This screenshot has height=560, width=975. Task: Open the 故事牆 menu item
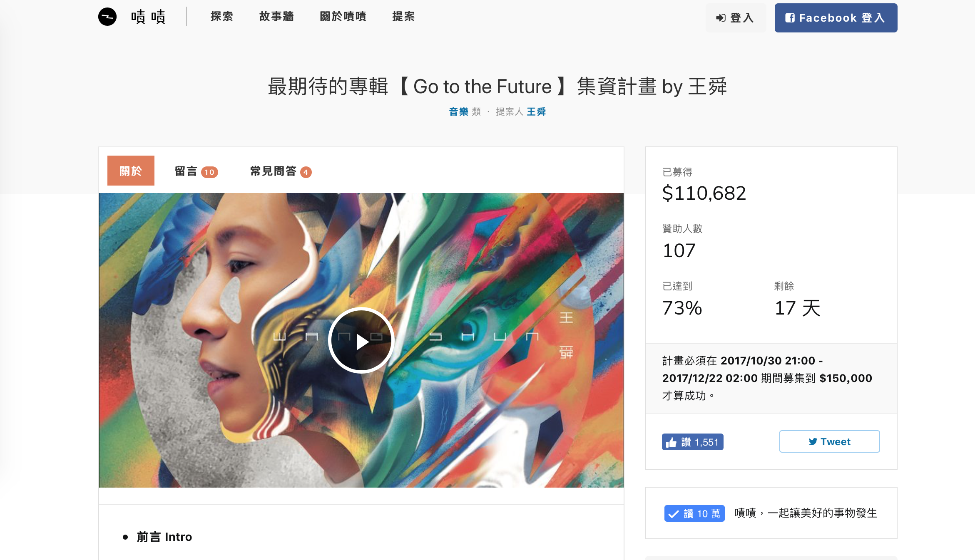[276, 17]
